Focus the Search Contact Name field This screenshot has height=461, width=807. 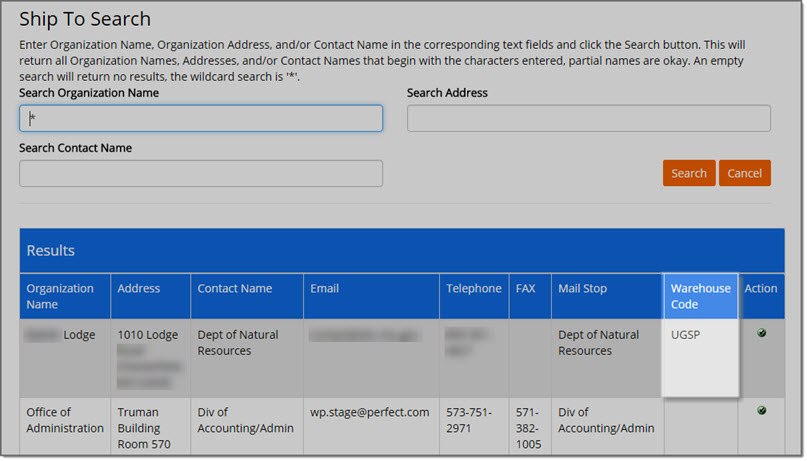click(x=201, y=173)
